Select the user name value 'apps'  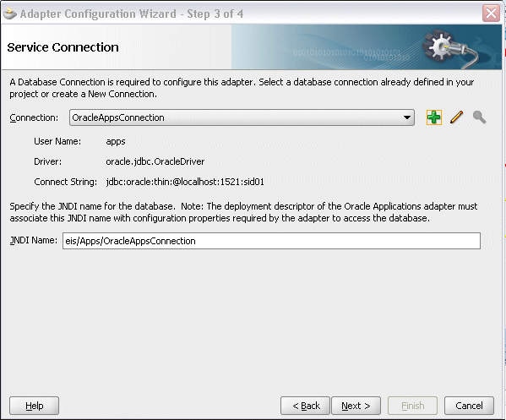pos(116,142)
